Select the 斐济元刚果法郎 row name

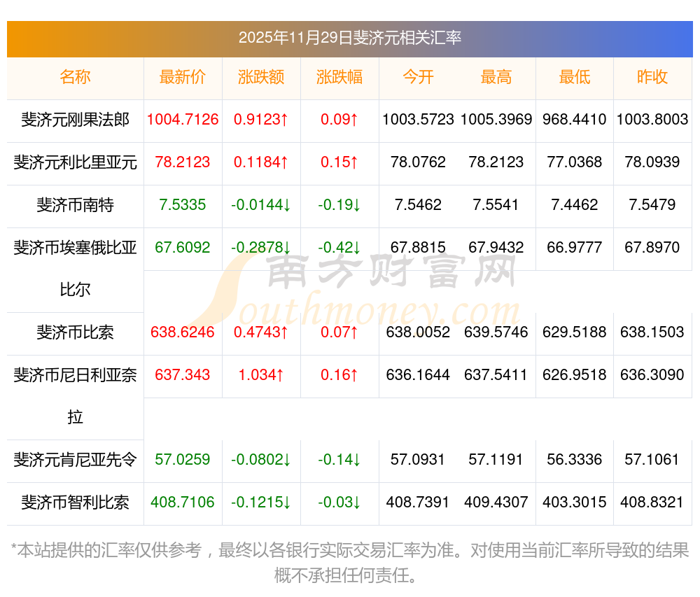click(x=75, y=120)
